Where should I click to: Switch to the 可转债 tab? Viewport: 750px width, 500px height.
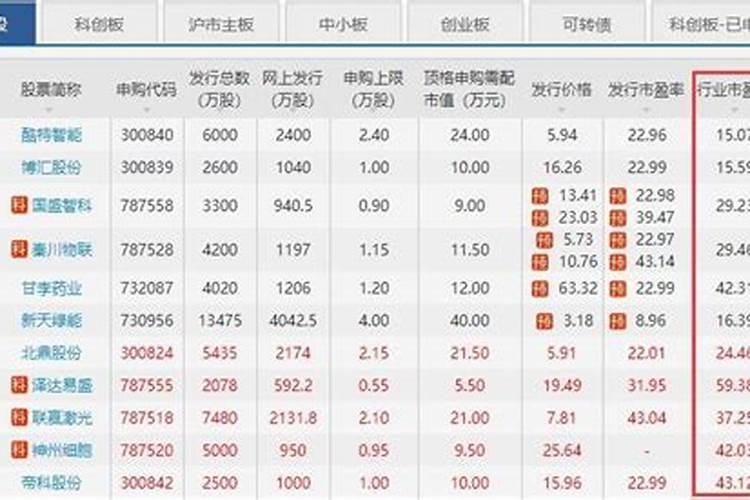click(x=587, y=23)
